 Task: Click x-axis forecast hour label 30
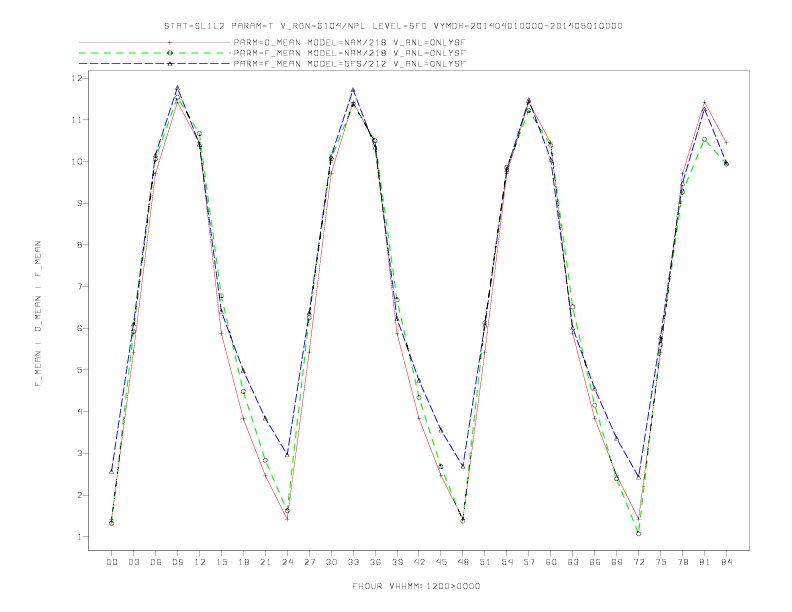coord(331,562)
